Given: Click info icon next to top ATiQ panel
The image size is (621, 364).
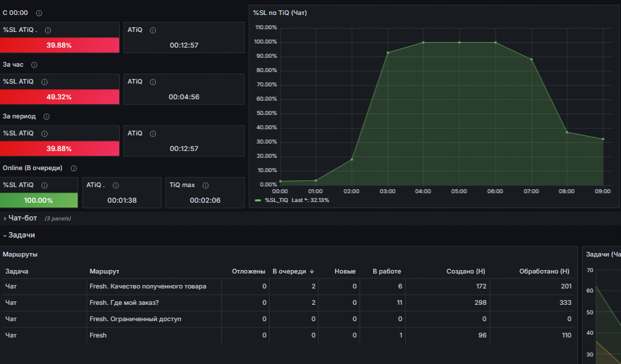Looking at the screenshot, I should click(x=153, y=30).
